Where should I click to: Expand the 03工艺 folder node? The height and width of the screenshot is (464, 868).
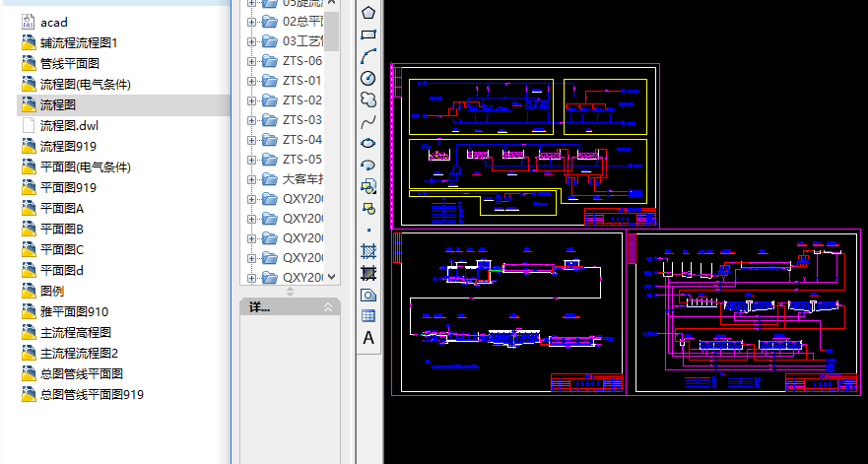(251, 41)
